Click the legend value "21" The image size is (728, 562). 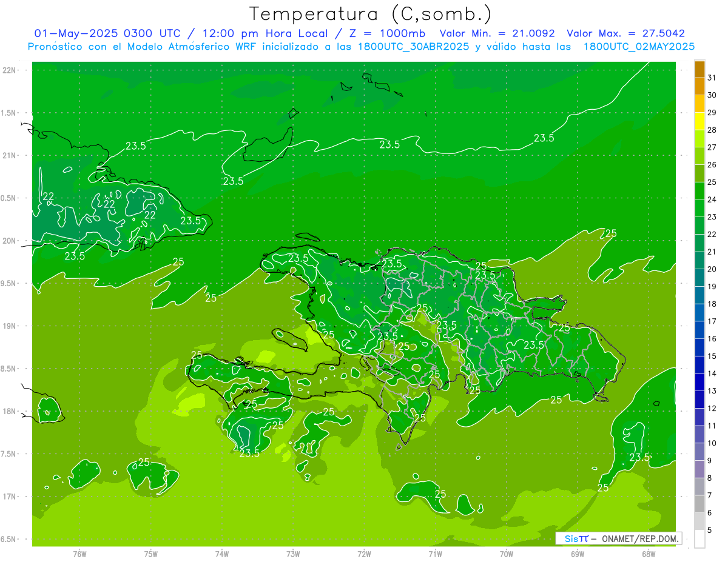pyautogui.click(x=712, y=252)
